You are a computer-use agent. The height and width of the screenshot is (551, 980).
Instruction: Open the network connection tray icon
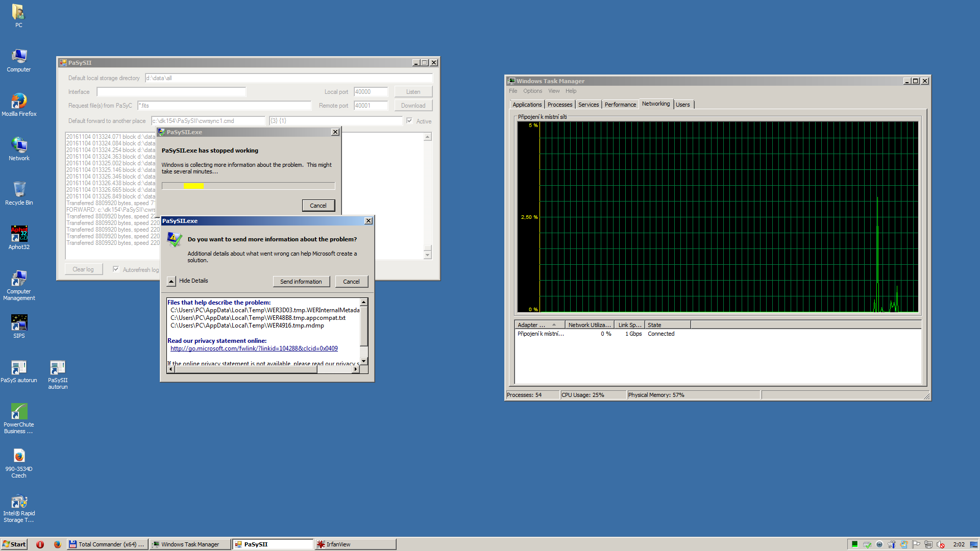[928, 544]
